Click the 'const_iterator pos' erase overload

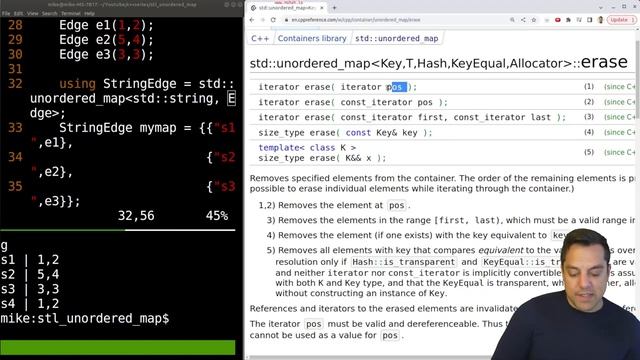[353, 102]
